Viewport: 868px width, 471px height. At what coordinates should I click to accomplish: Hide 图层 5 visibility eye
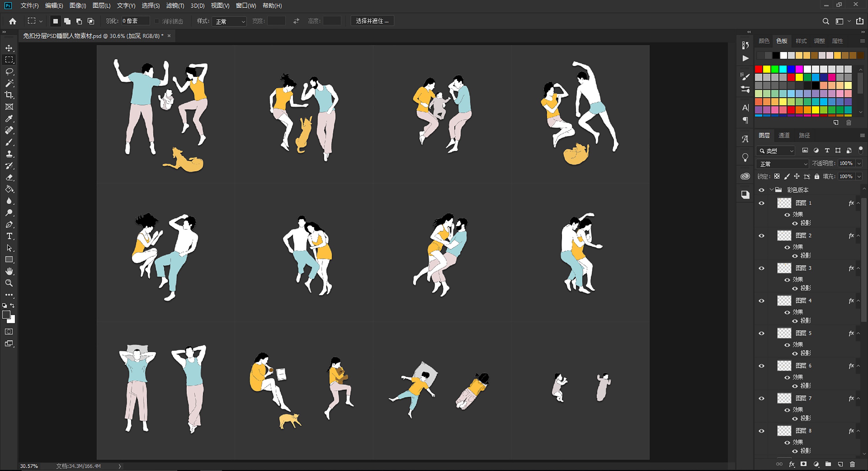click(762, 334)
